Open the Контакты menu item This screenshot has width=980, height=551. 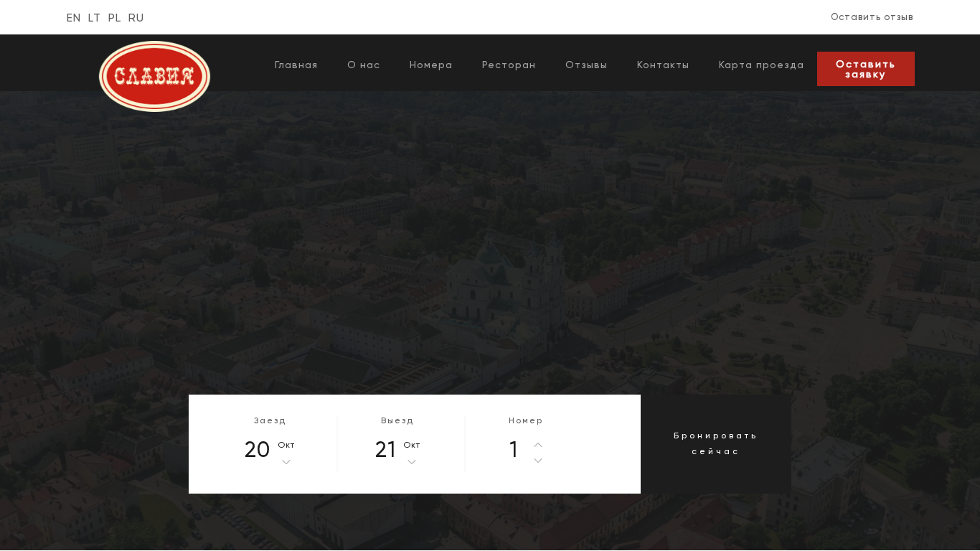click(x=663, y=65)
